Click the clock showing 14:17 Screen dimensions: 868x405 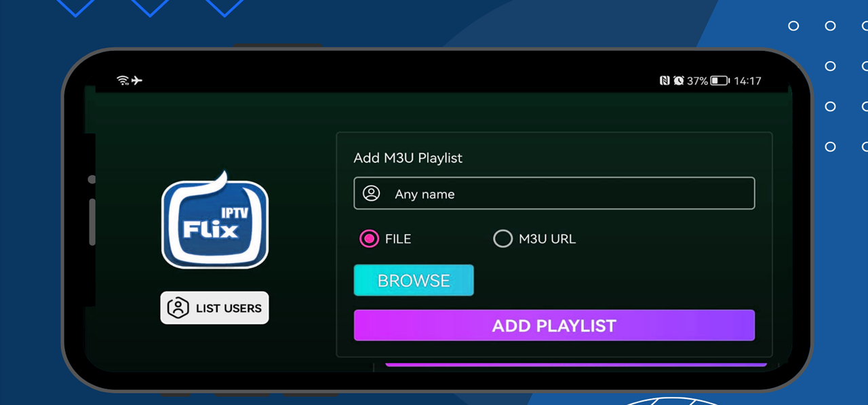747,81
